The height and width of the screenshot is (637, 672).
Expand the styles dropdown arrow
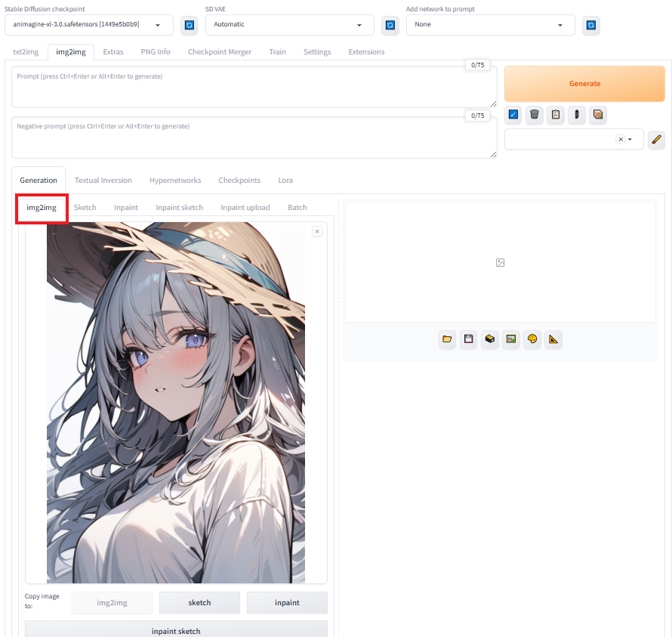[x=630, y=139]
